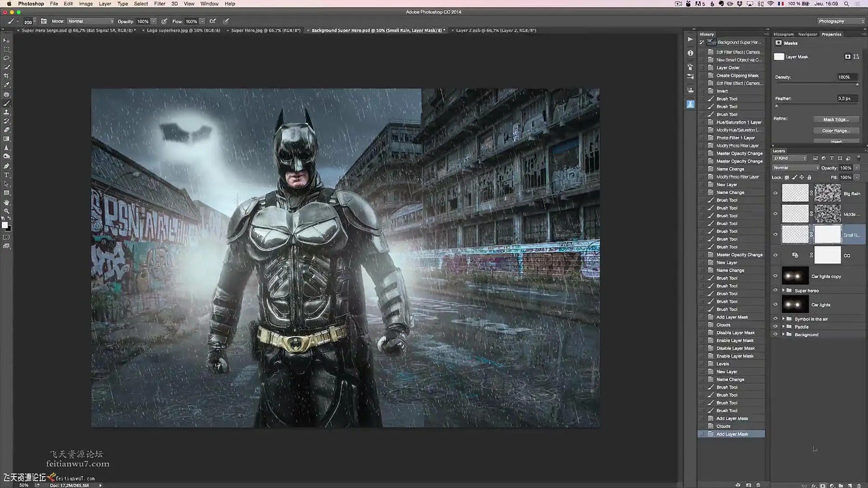Toggle visibility of Car lights copy layer

click(x=775, y=276)
